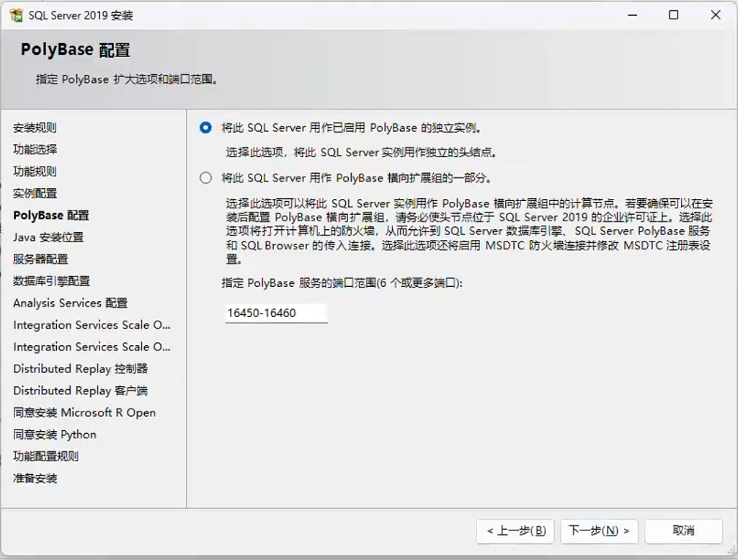Open the Distributed Replay 控制器 step
Viewport: 738px width, 560px height.
(x=80, y=368)
